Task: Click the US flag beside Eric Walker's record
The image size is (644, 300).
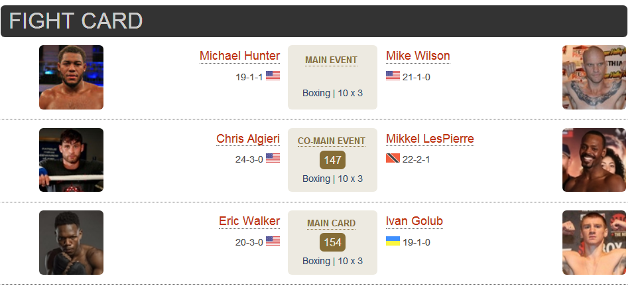Action: pos(273,241)
